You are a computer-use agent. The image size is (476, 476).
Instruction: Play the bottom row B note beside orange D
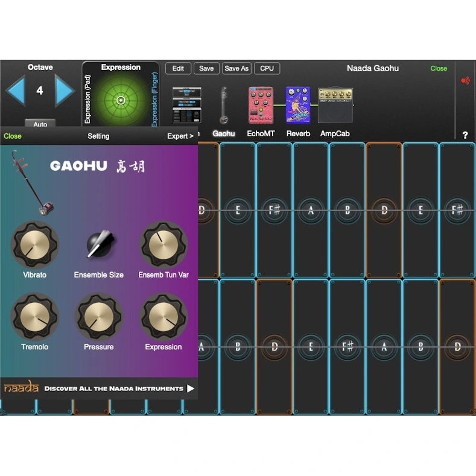(x=238, y=347)
